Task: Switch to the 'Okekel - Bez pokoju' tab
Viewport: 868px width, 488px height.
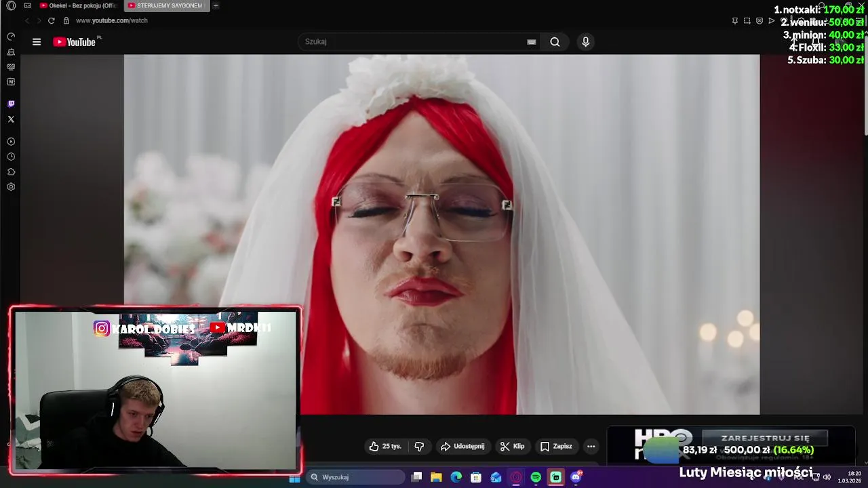Action: click(x=79, y=5)
